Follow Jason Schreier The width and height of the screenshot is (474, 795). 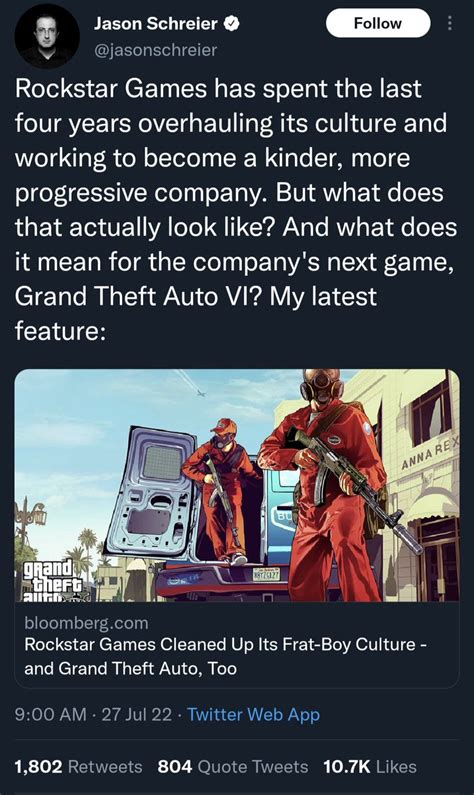378,23
